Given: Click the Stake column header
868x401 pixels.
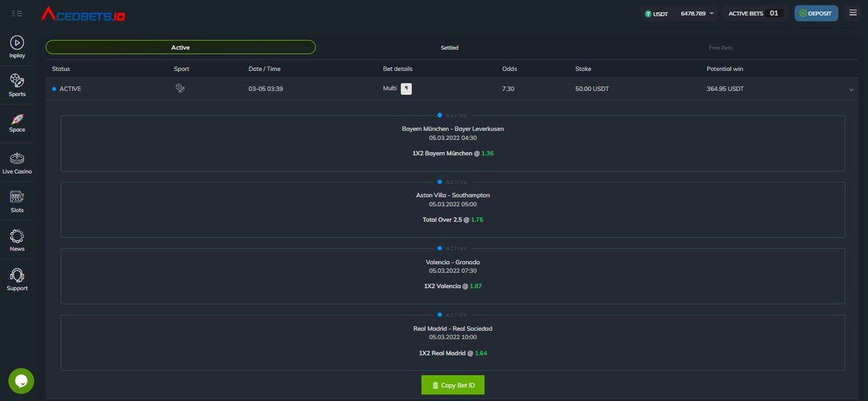Looking at the screenshot, I should tap(583, 69).
